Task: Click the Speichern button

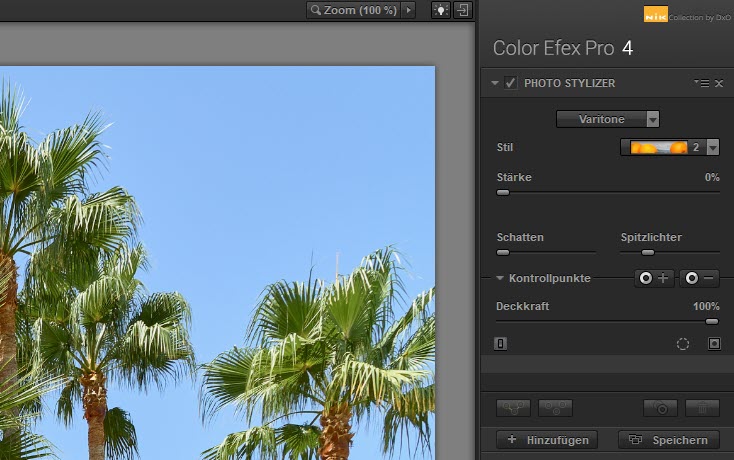Action: coord(668,440)
